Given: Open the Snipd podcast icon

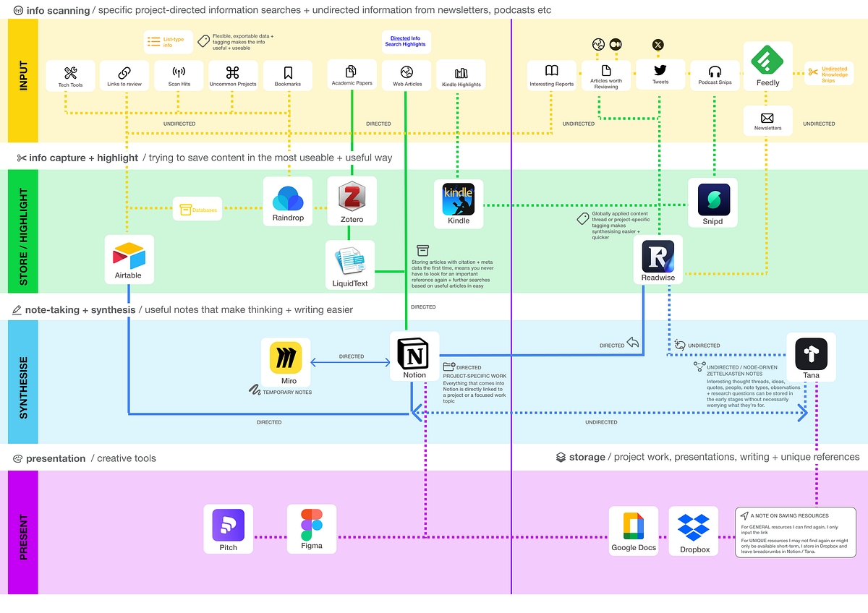Looking at the screenshot, I should [712, 199].
